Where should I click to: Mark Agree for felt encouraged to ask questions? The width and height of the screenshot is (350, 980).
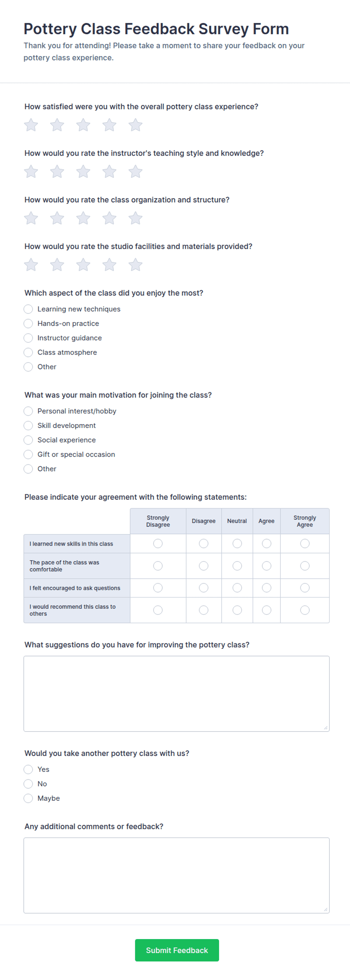266,588
